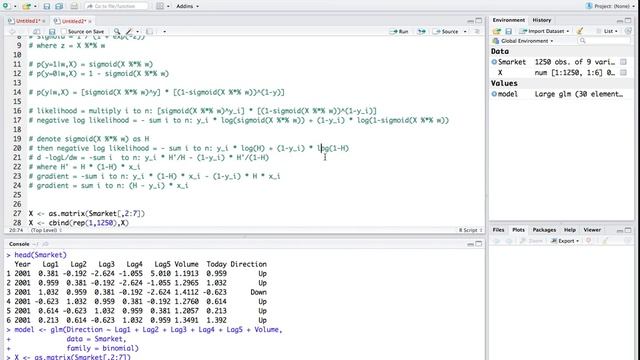Save the current document from main toolbar
The height and width of the screenshot is (360, 640).
pyautogui.click(x=47, y=6)
